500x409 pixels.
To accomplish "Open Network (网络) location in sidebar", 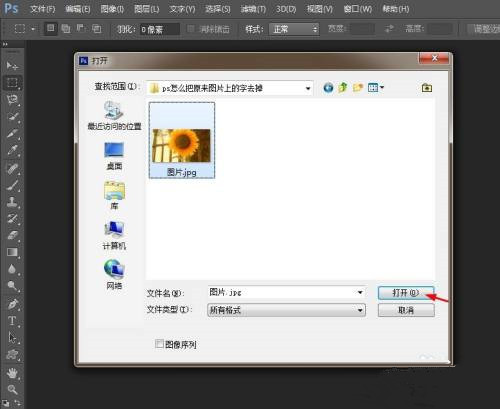I will point(114,275).
